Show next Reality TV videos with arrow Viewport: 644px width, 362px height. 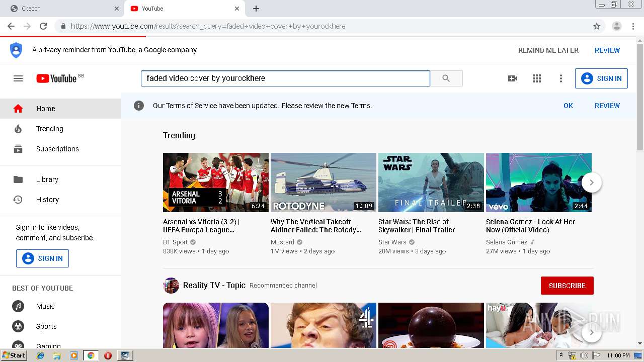592,332
